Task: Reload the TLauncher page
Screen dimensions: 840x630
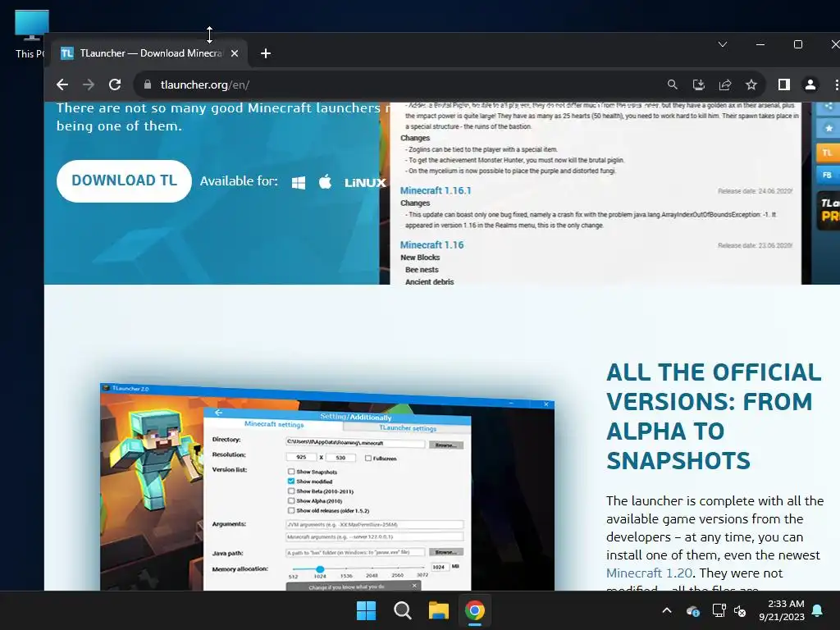Action: [x=115, y=84]
